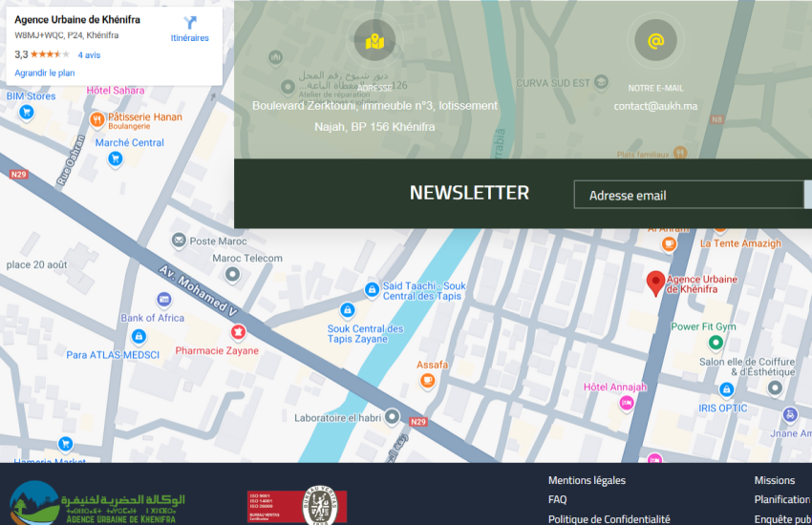Select the Pâtisserie Hanan bakery marker
Image resolution: width=812 pixels, height=525 pixels.
96,119
